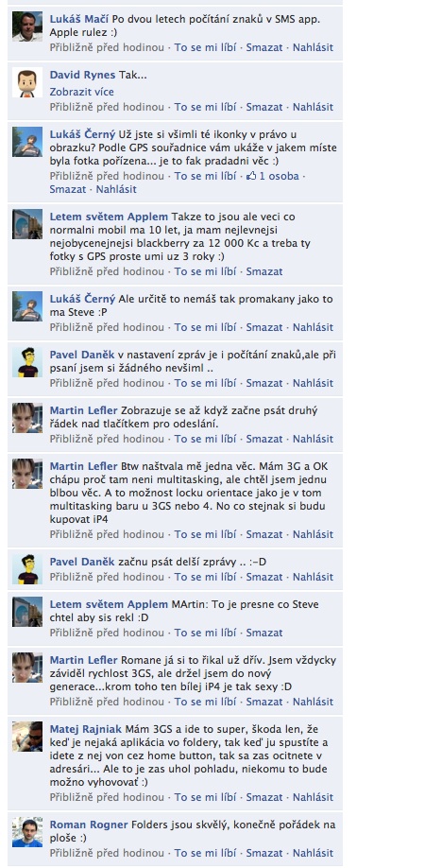Click Smazat under the blackberry comment
Viewport: 425px width, 868px height.
pyautogui.click(x=264, y=271)
